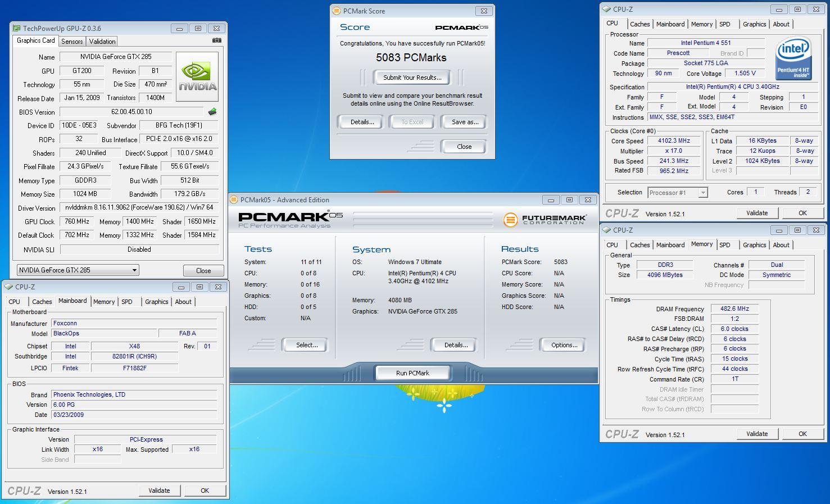Screen dimensions: 830x504
Task: Close the CPU-Z Mainboard window via X
Action: [x=218, y=287]
